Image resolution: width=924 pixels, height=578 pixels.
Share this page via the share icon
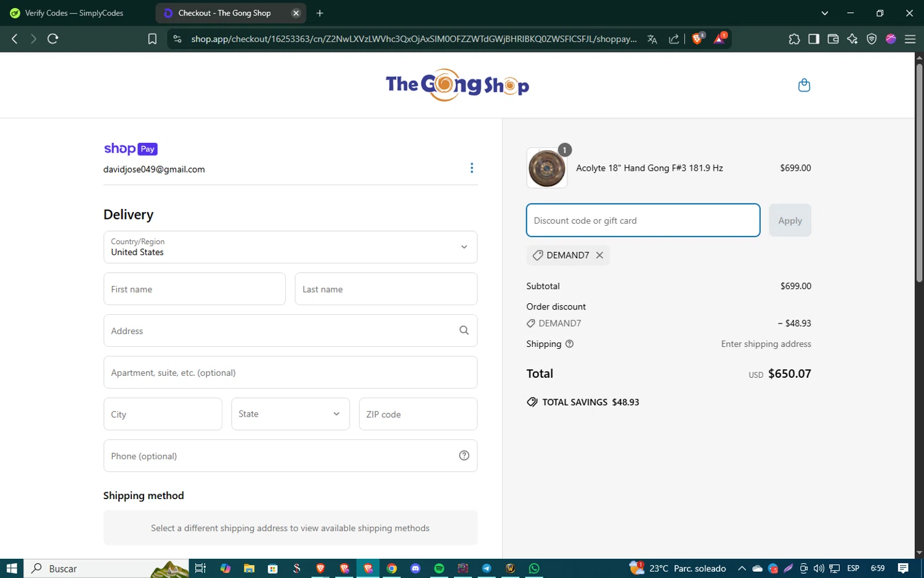(x=674, y=39)
